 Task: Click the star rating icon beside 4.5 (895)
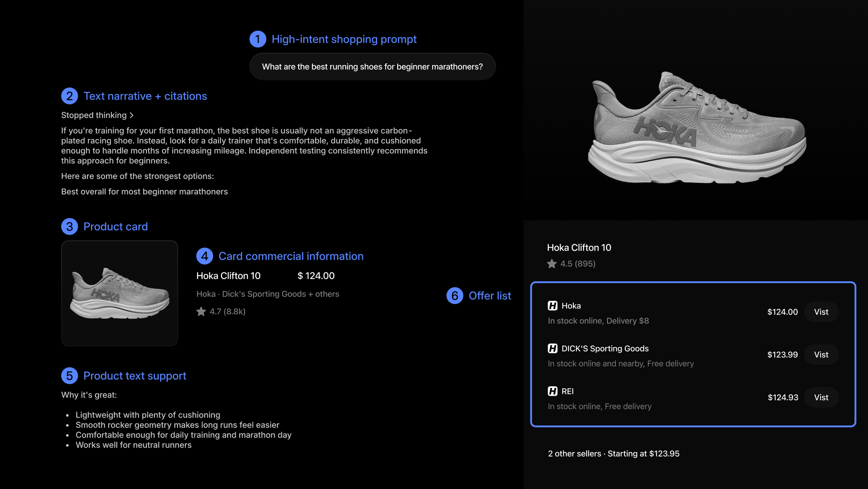552,264
